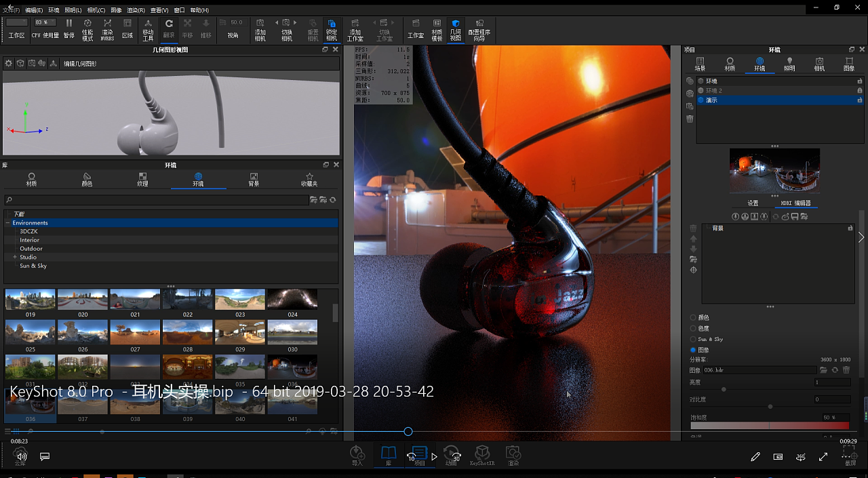Screen dimensions: 868x478
Task: Open the 工作区 workspace dropdown
Action: coord(16,23)
